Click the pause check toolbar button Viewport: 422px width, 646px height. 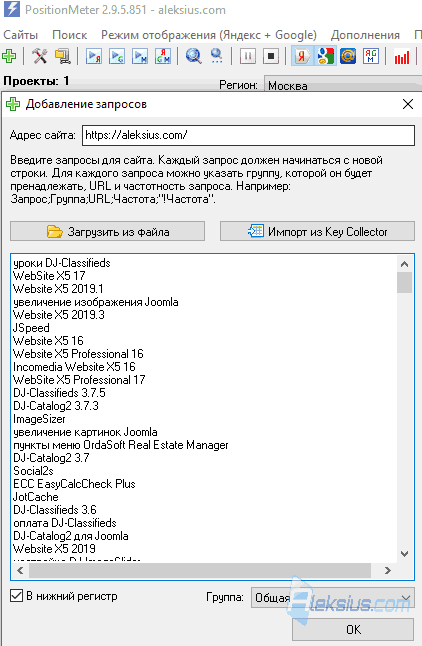click(248, 56)
